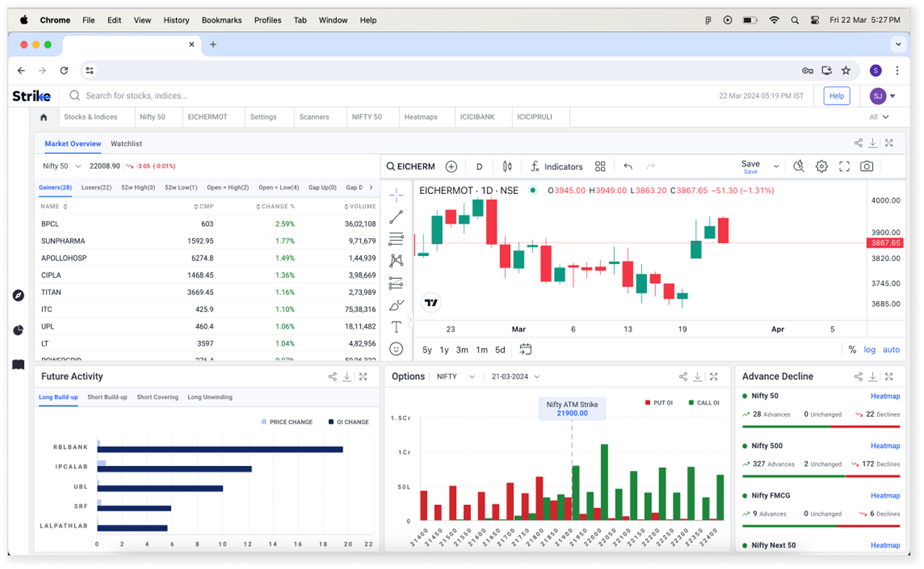
Task: Toggle percent scale on chart
Action: coord(852,350)
